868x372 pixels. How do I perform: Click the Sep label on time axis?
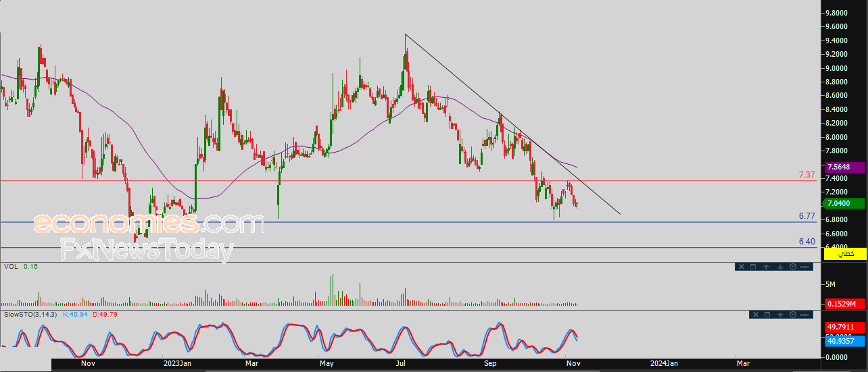[490, 363]
